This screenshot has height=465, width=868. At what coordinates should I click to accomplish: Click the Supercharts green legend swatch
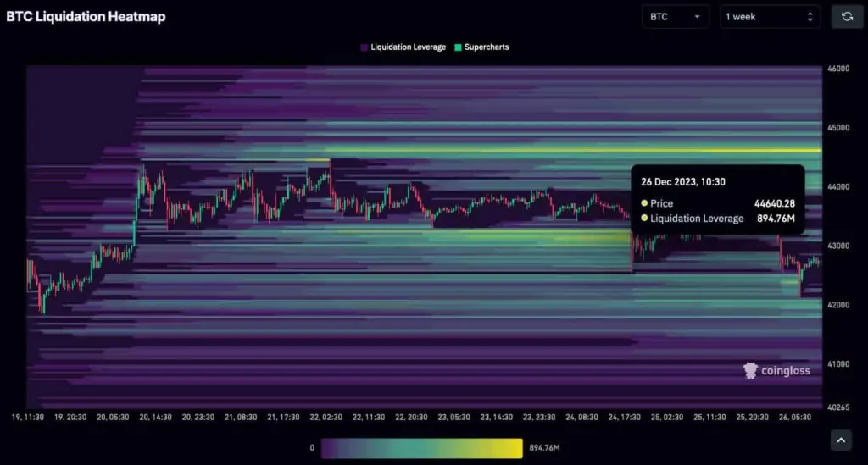[x=458, y=47]
